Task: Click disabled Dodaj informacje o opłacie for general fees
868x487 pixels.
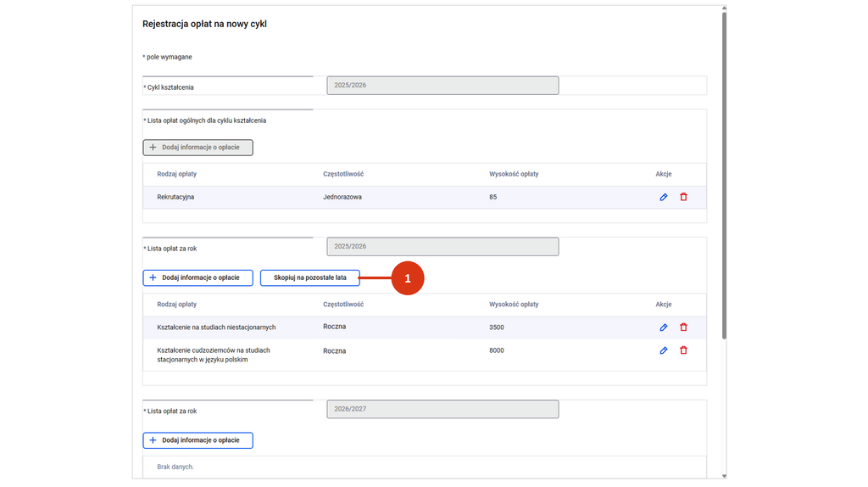Action: [x=198, y=148]
